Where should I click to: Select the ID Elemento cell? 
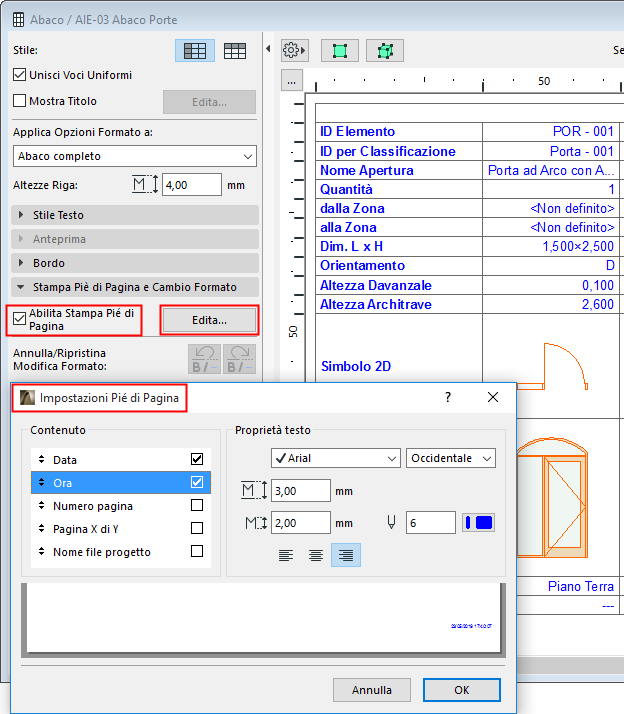399,132
